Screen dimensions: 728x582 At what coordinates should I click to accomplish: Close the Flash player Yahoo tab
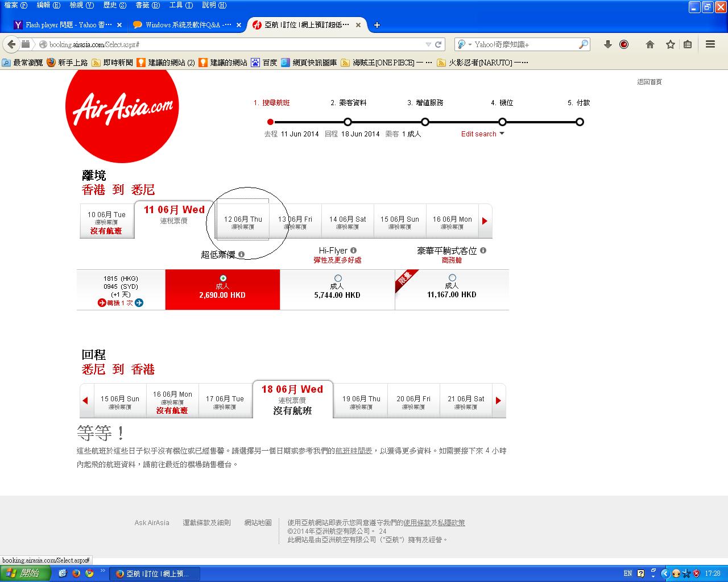tap(119, 25)
